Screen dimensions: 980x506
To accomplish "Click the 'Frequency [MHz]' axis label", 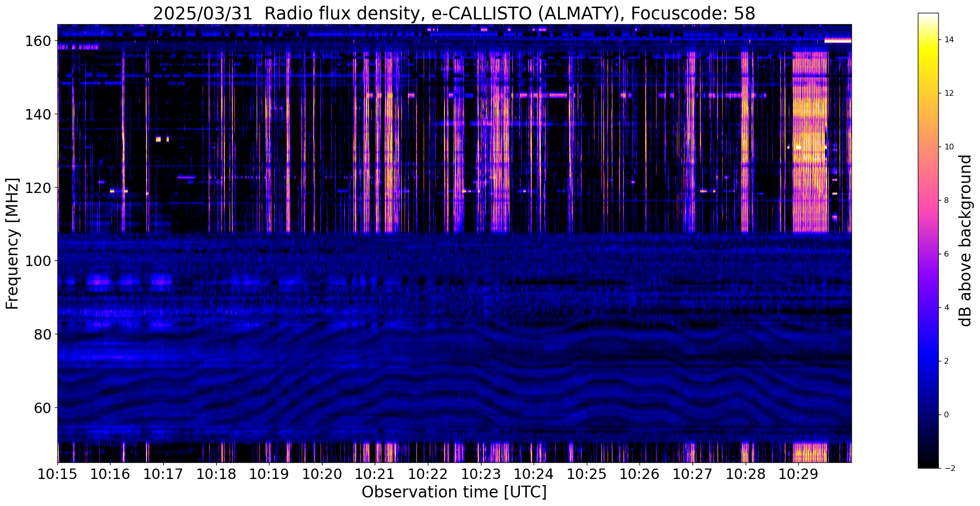I will (12, 243).
